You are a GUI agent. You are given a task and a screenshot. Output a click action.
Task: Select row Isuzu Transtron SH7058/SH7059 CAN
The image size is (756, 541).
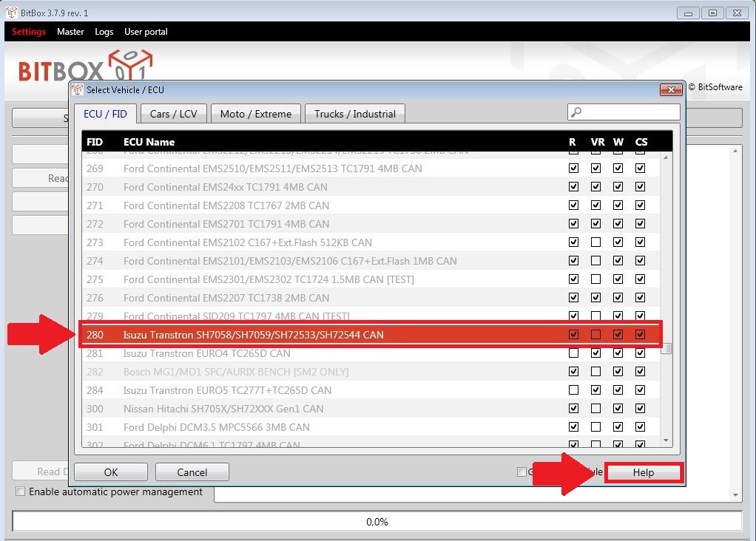[x=371, y=334]
